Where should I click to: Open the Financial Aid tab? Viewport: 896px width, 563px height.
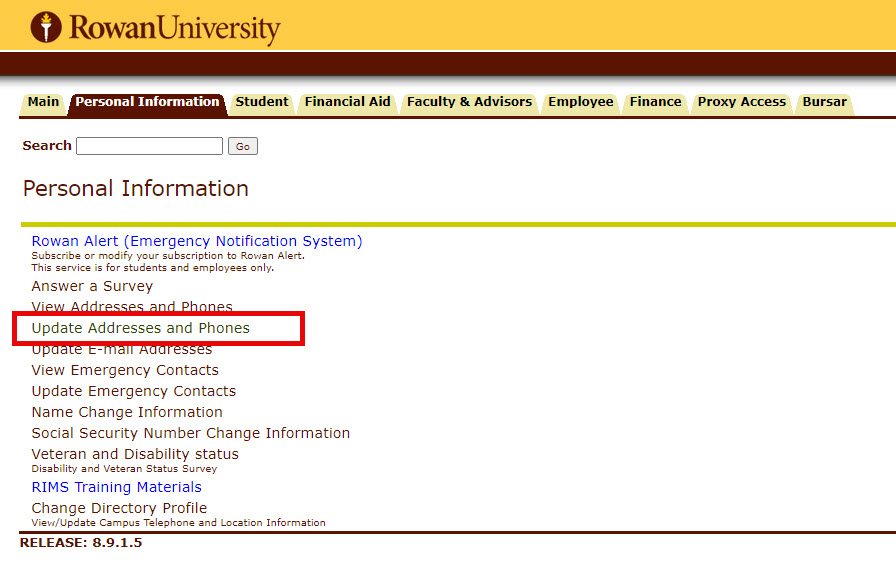pyautogui.click(x=347, y=102)
